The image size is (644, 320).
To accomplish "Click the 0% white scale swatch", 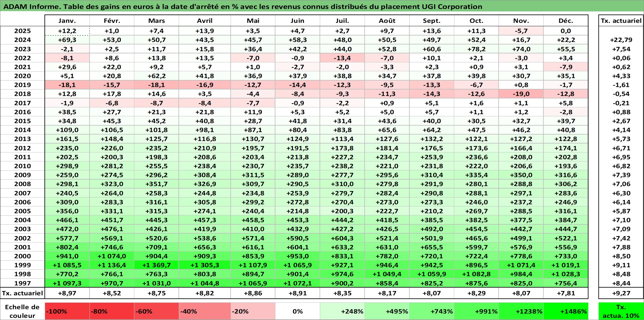I will [298, 311].
